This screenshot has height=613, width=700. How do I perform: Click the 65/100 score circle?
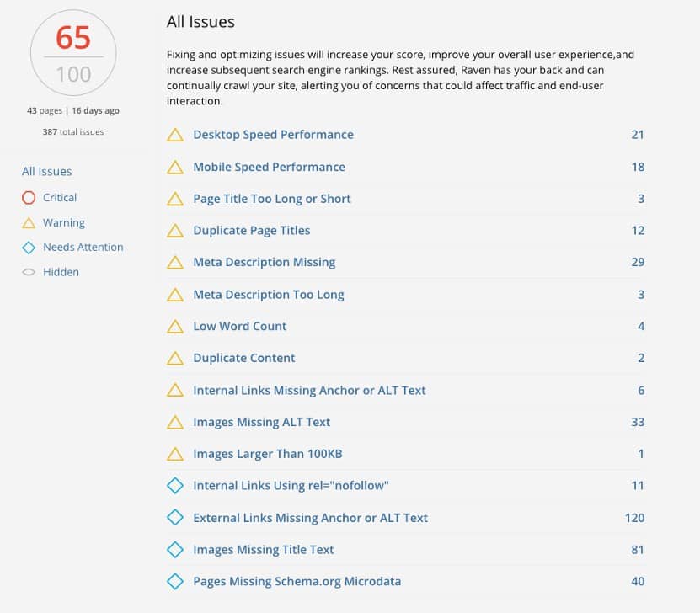point(72,52)
